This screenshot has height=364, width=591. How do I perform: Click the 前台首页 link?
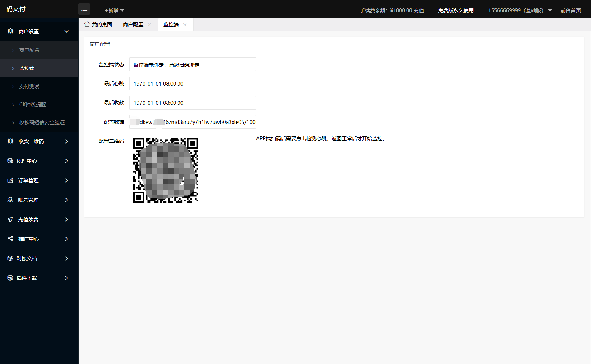(570, 10)
